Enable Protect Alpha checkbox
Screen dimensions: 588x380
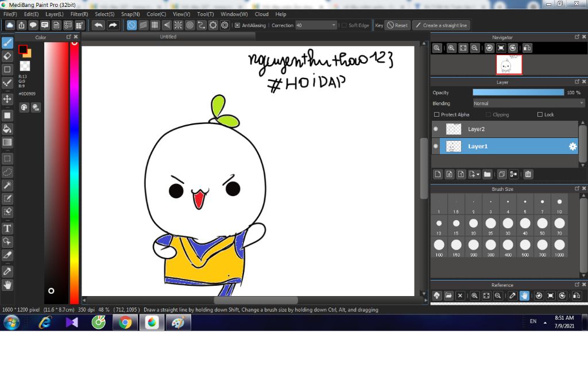click(436, 114)
